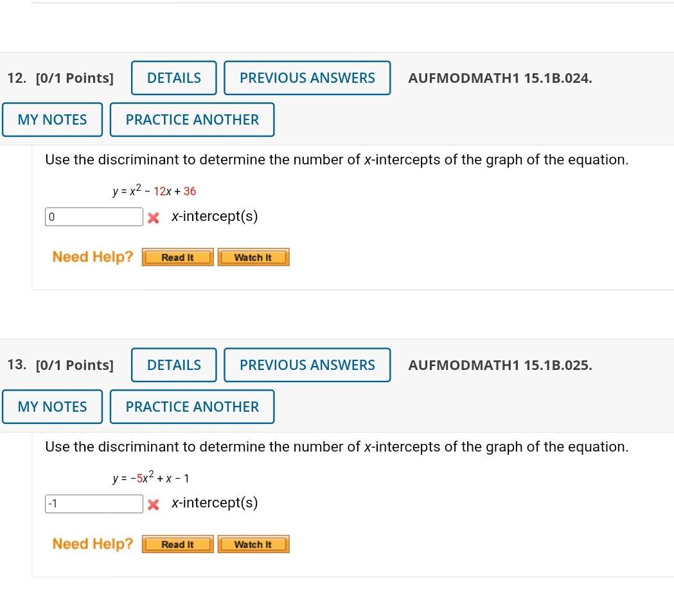
Task: Open Watch It help for question 12
Action: [253, 257]
